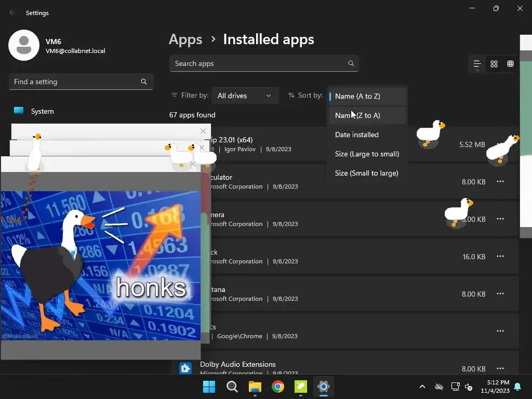Focus the Find a setting search box

(x=81, y=82)
